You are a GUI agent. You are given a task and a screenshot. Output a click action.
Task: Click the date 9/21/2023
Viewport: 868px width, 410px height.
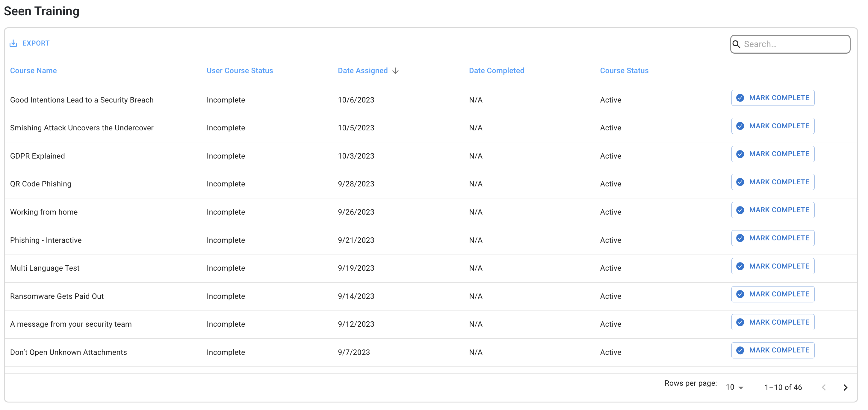(356, 240)
